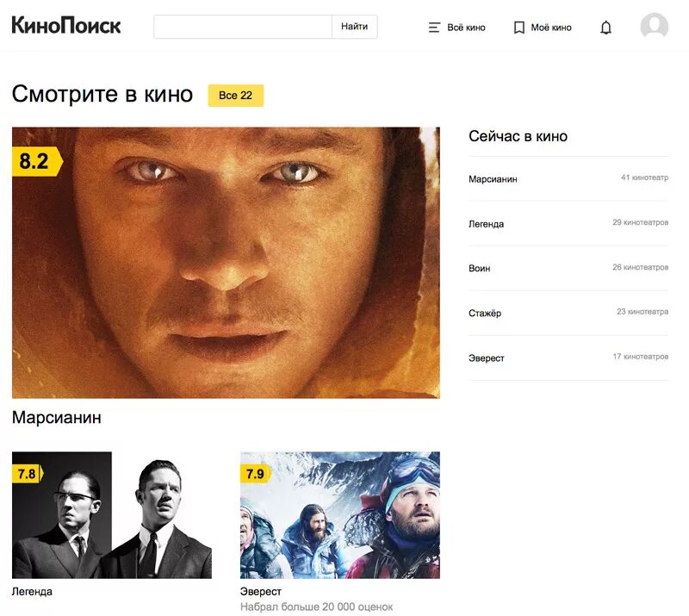Click the 7.9 rating badge

(x=256, y=474)
